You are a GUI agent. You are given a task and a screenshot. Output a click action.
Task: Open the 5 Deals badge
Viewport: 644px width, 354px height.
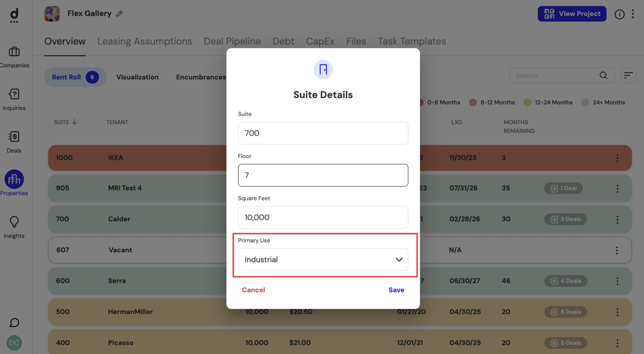tap(565, 343)
